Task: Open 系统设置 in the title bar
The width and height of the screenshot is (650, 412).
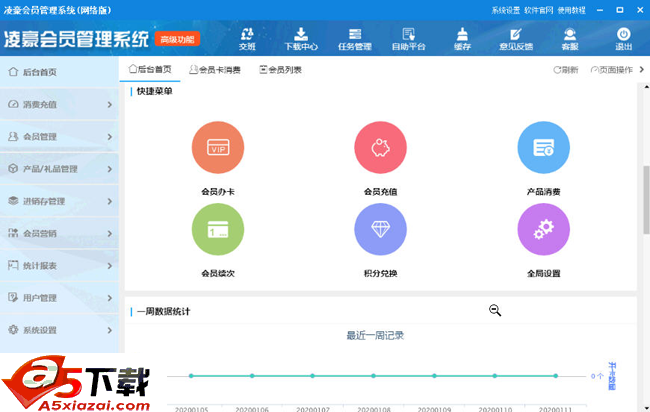Action: (505, 10)
